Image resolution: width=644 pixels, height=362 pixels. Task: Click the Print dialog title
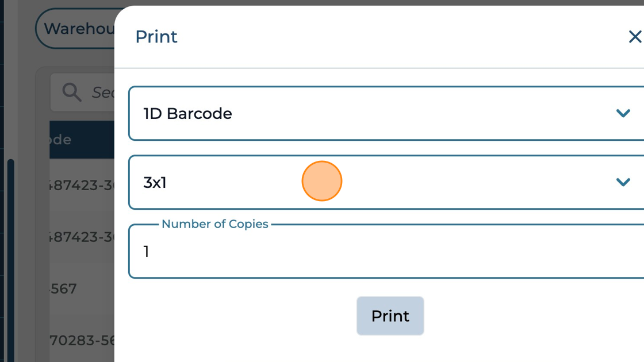click(x=156, y=36)
